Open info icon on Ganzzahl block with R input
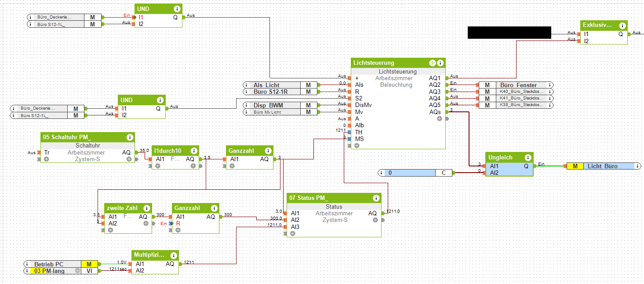644x284 pixels. click(x=214, y=208)
